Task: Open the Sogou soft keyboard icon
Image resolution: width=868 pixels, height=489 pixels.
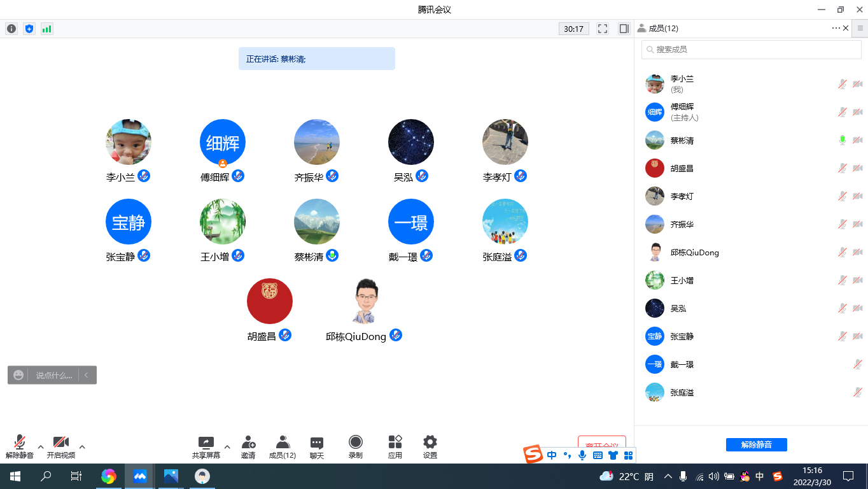Action: pos(598,455)
